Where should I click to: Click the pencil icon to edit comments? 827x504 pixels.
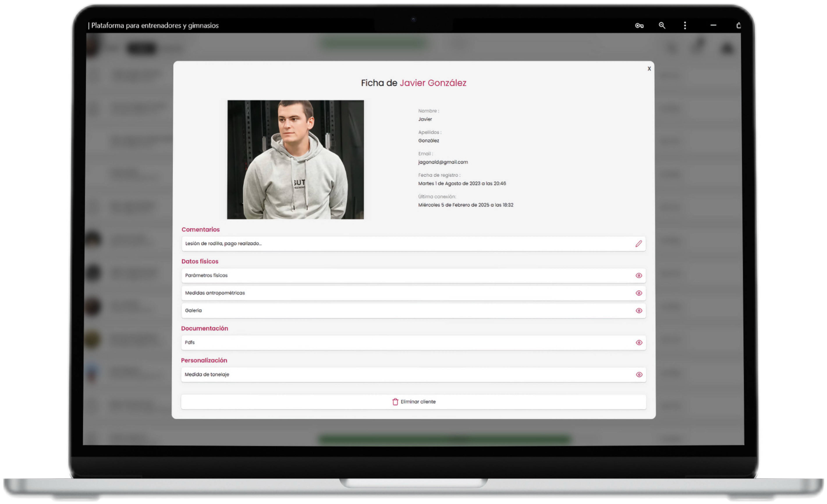[x=638, y=244]
